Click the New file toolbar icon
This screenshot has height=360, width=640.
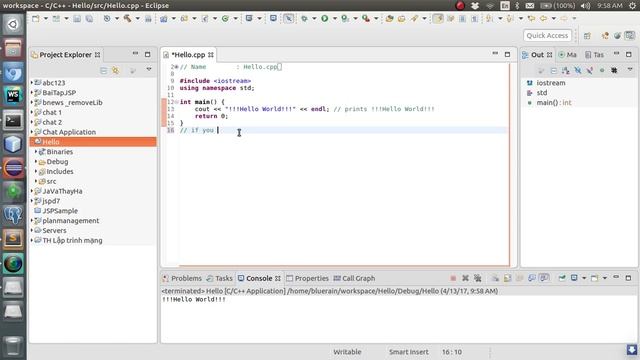pyautogui.click(x=36, y=18)
